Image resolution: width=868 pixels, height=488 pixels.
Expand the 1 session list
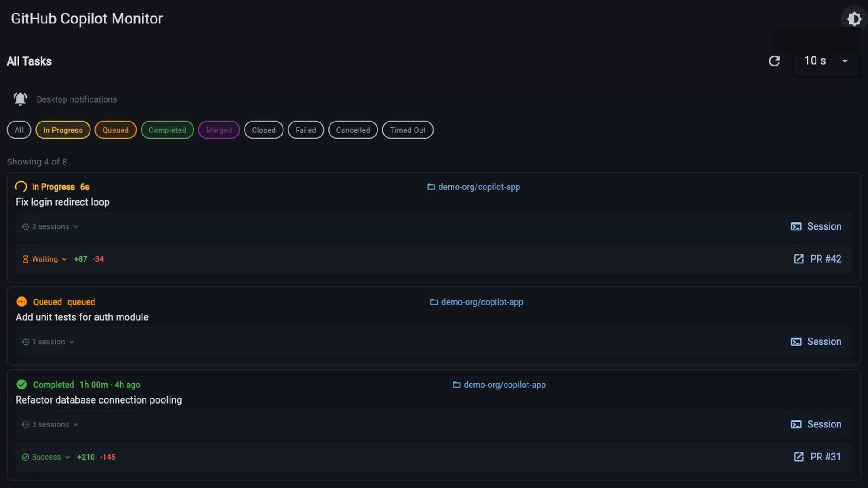(x=47, y=342)
